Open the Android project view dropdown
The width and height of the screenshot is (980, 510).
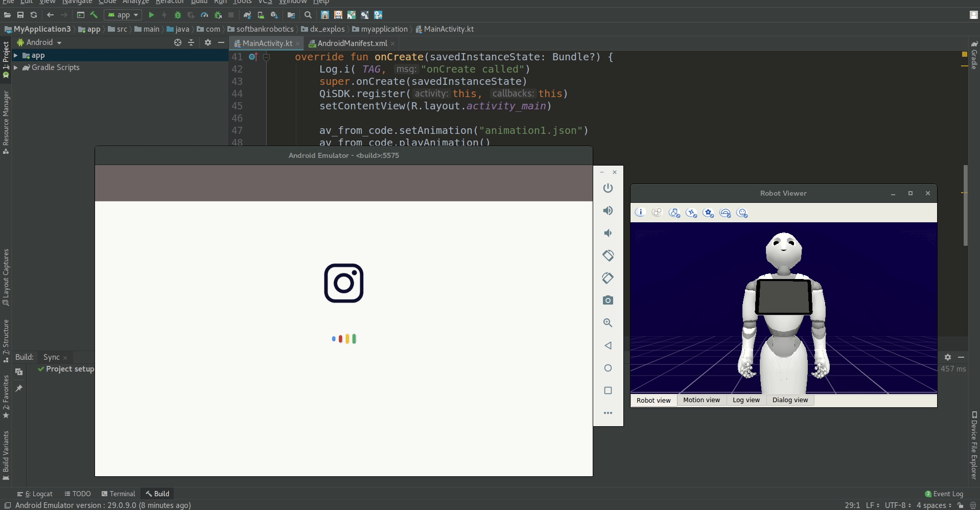coord(39,42)
